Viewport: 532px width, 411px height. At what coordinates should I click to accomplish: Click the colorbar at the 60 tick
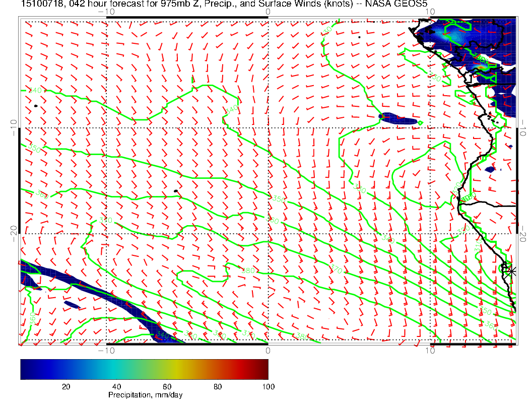point(167,369)
